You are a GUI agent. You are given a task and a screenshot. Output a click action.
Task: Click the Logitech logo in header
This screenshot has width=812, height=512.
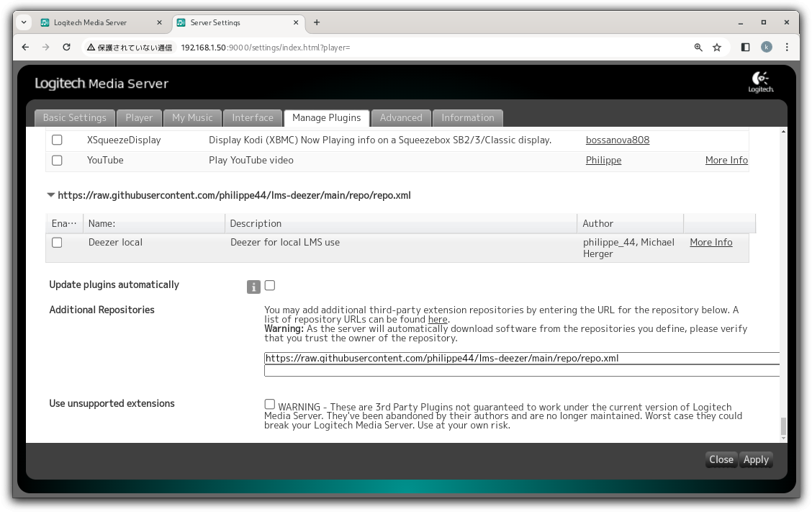tap(760, 82)
